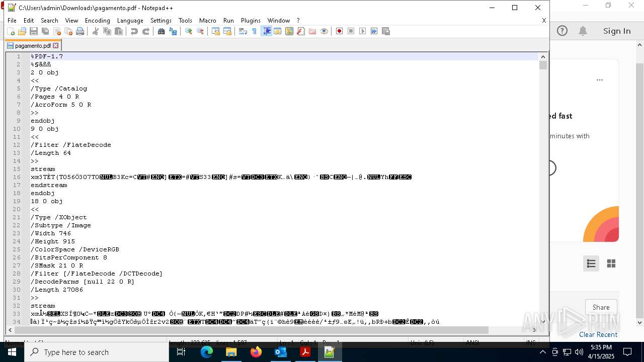This screenshot has height=362, width=644.
Task: Switch Acrobat to list view
Action: 591,263
